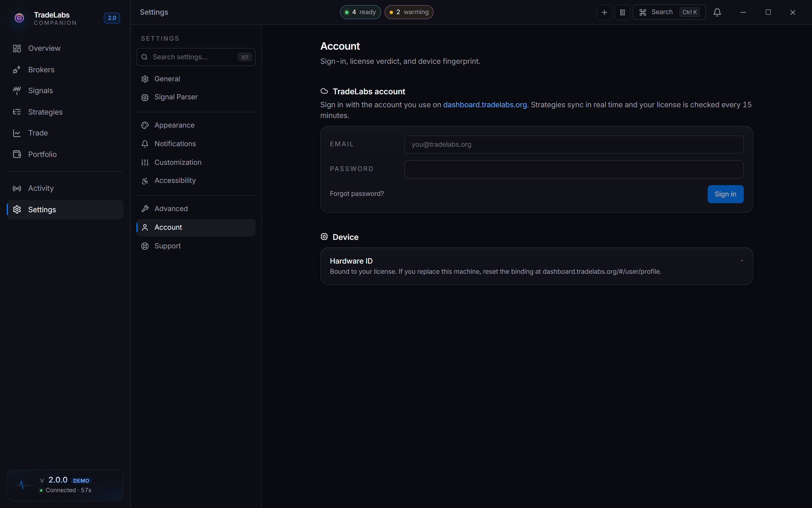
Task: Click the Account page heading
Action: (x=340, y=46)
